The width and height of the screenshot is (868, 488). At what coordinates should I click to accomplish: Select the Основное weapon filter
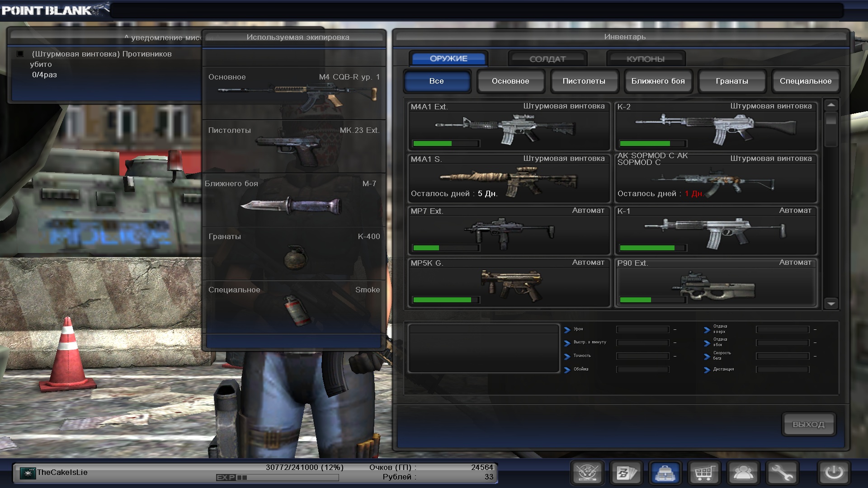(510, 81)
